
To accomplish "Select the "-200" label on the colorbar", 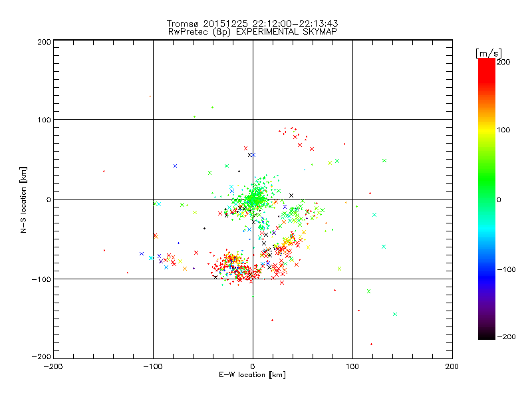I will pos(506,337).
